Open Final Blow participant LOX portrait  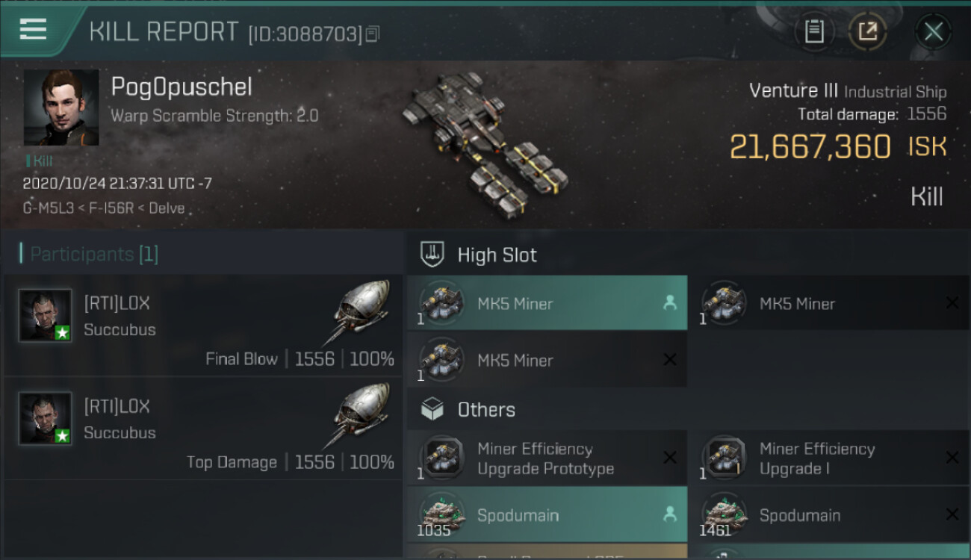(46, 315)
